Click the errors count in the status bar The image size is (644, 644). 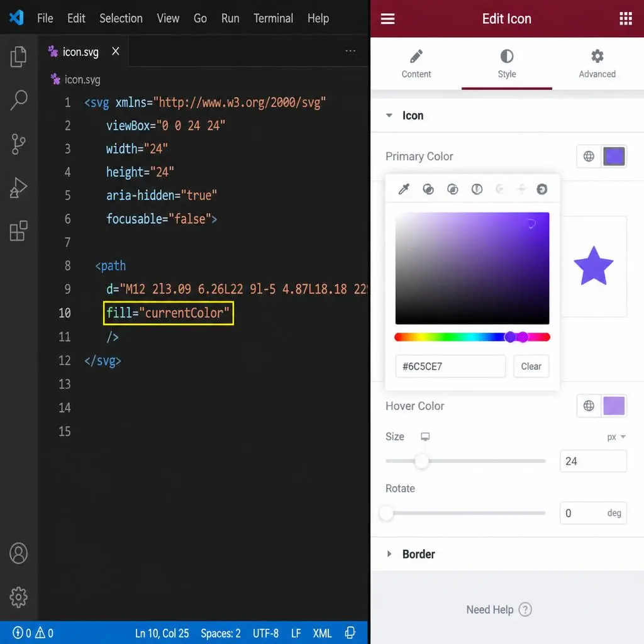pyautogui.click(x=22, y=633)
